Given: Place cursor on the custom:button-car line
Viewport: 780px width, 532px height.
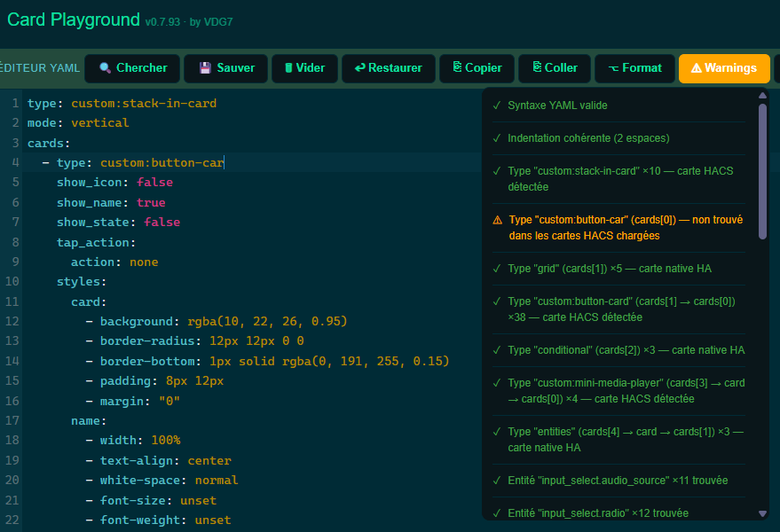Looking at the screenshot, I should 162,163.
